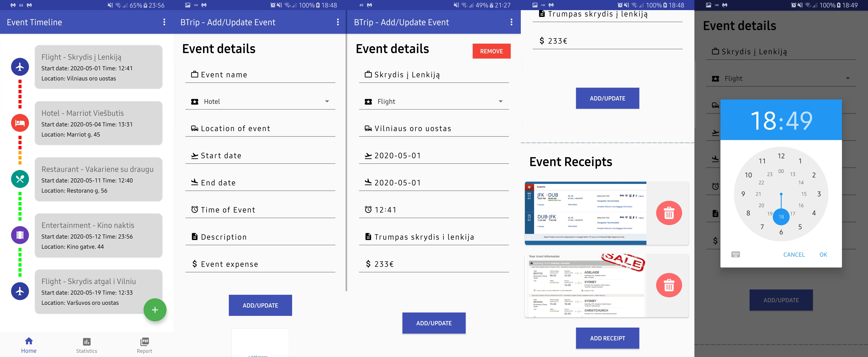This screenshot has height=357, width=868.
Task: Open Restaurant - Vakariene su draugu card
Action: pyautogui.click(x=98, y=179)
